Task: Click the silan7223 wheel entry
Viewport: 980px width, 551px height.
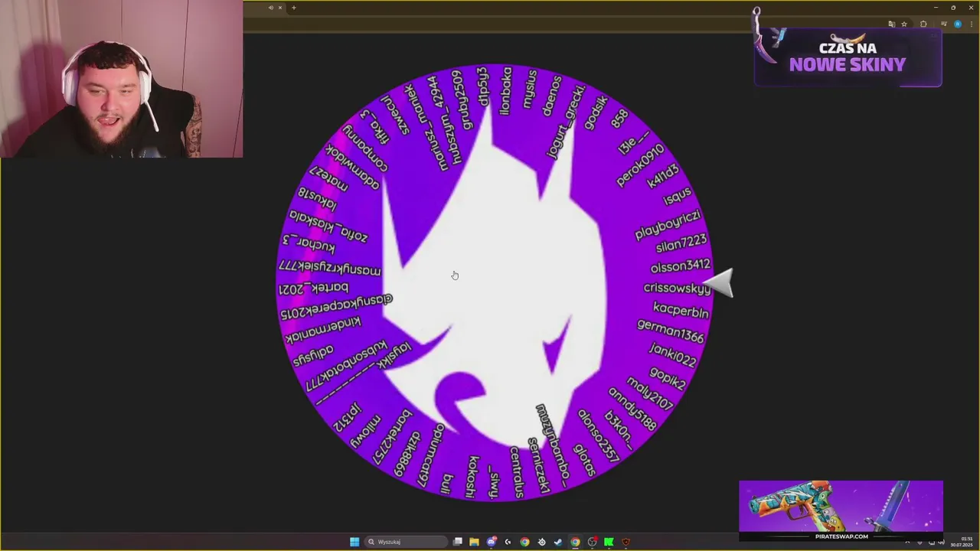Action: (681, 243)
